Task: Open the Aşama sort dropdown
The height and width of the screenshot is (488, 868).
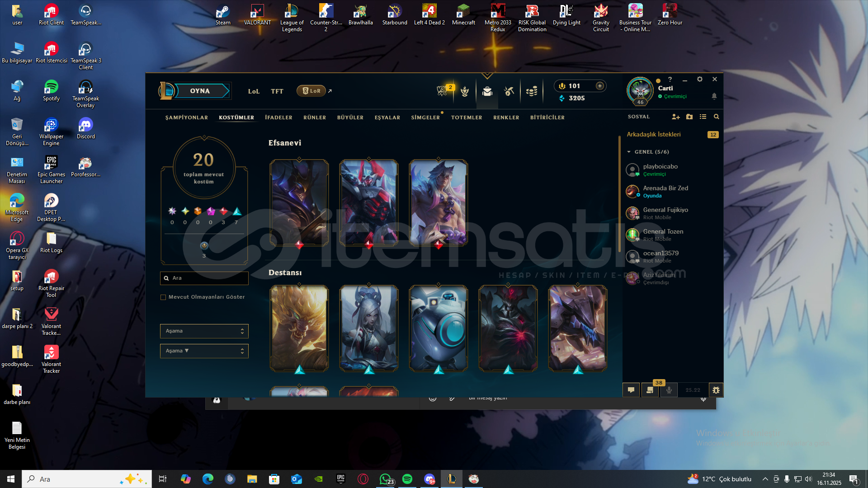Action: (x=204, y=351)
